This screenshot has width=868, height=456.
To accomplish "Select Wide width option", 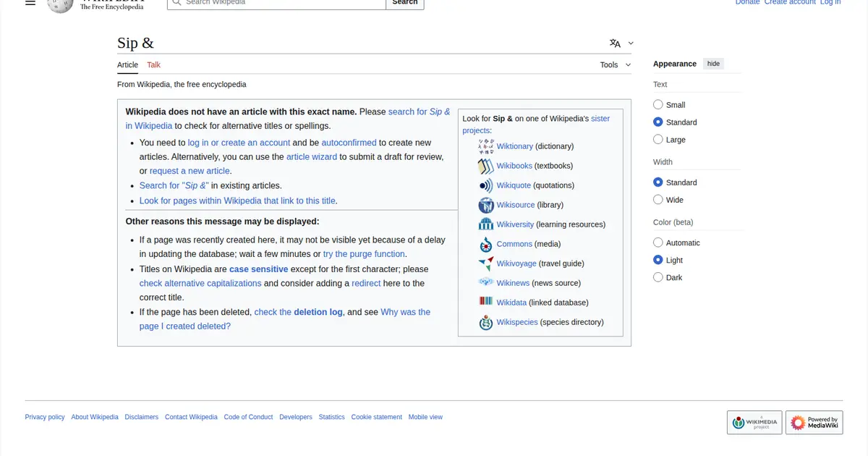I will click(x=658, y=200).
